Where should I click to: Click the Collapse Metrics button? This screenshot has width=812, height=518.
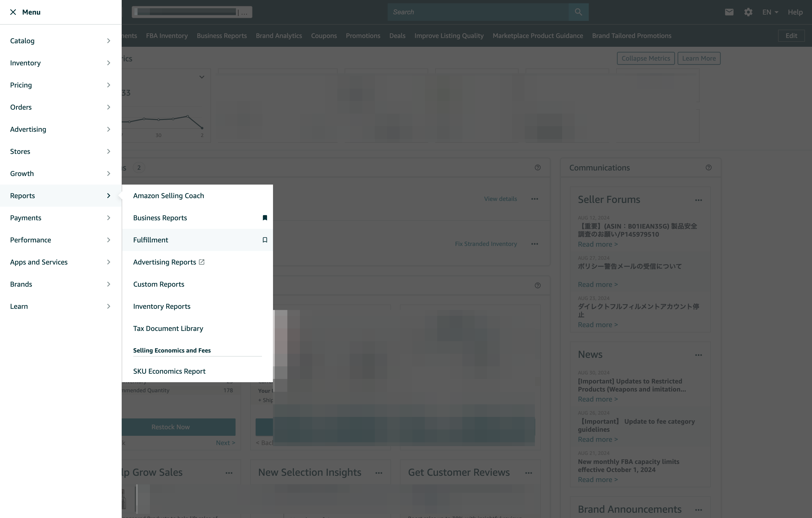click(x=645, y=58)
